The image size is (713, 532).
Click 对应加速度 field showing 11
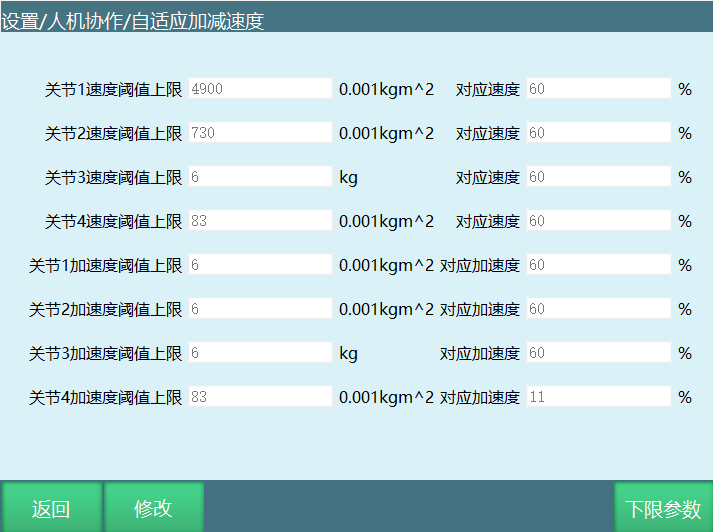coord(598,397)
